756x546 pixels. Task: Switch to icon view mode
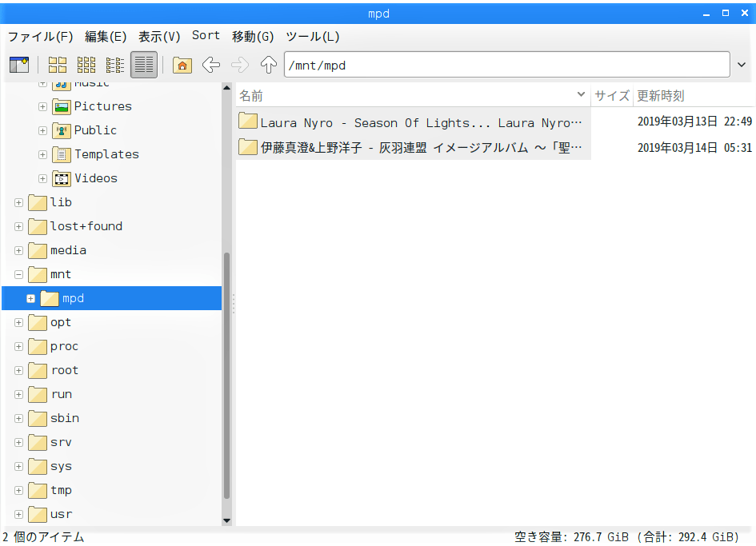[58, 65]
